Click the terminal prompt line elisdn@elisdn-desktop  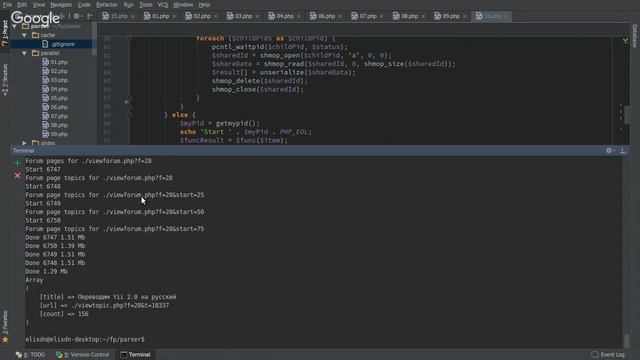click(x=85, y=340)
